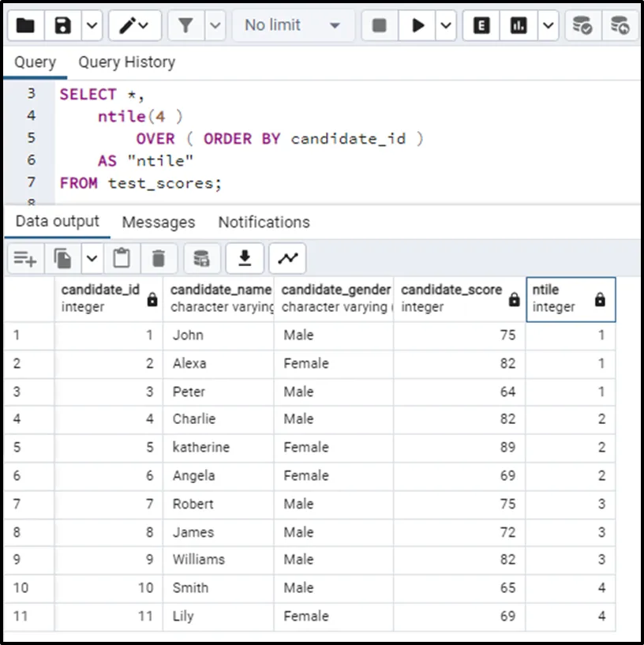
Task: Open the No limit rows dropdown
Action: [292, 26]
